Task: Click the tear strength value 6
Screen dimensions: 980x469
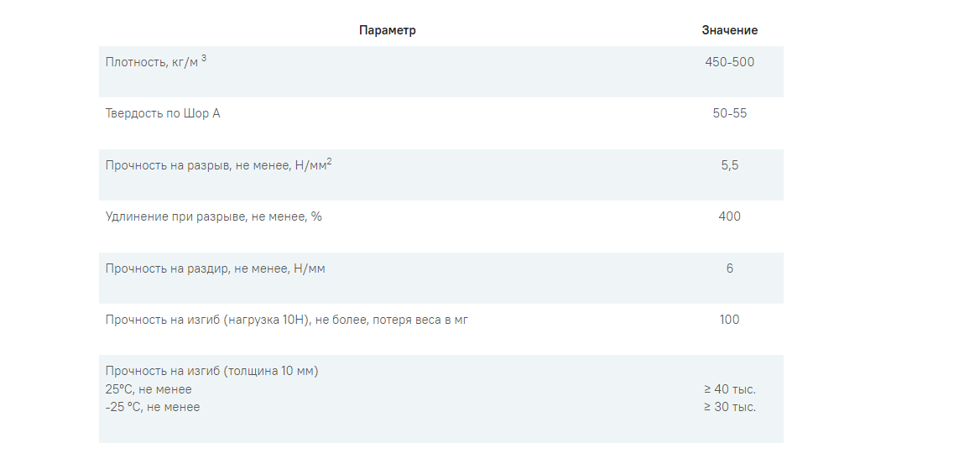Action: click(x=729, y=268)
